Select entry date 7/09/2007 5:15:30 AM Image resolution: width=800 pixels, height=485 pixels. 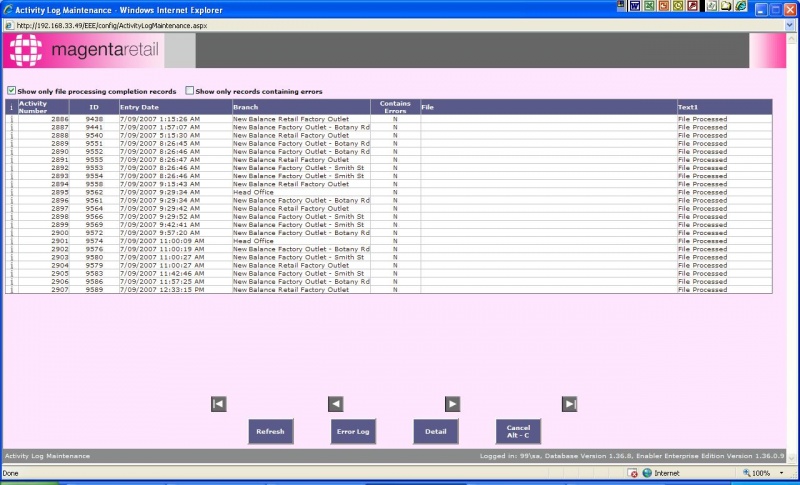pos(176,135)
